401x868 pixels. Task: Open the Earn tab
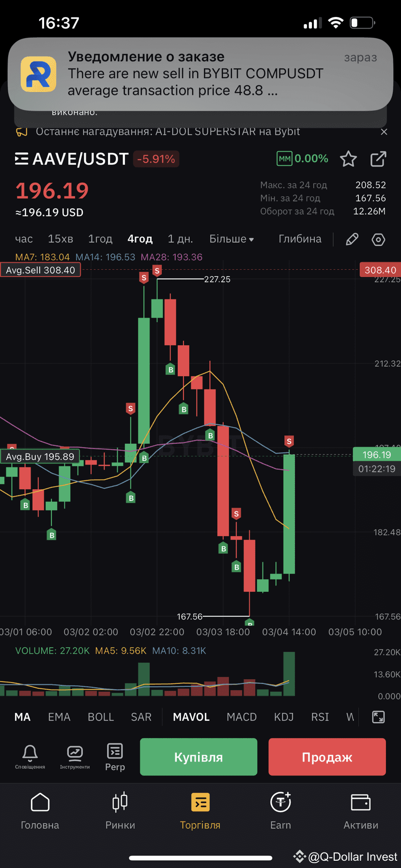(280, 812)
